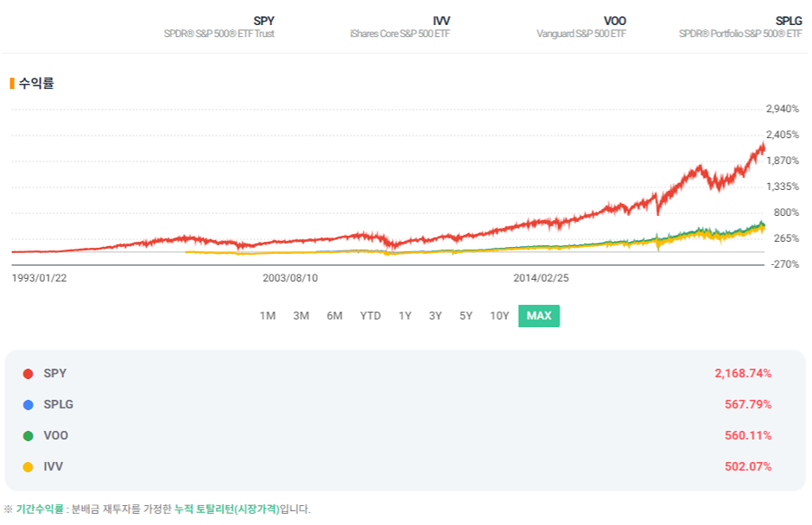Click the 1993/01/22 axis date

(40, 278)
